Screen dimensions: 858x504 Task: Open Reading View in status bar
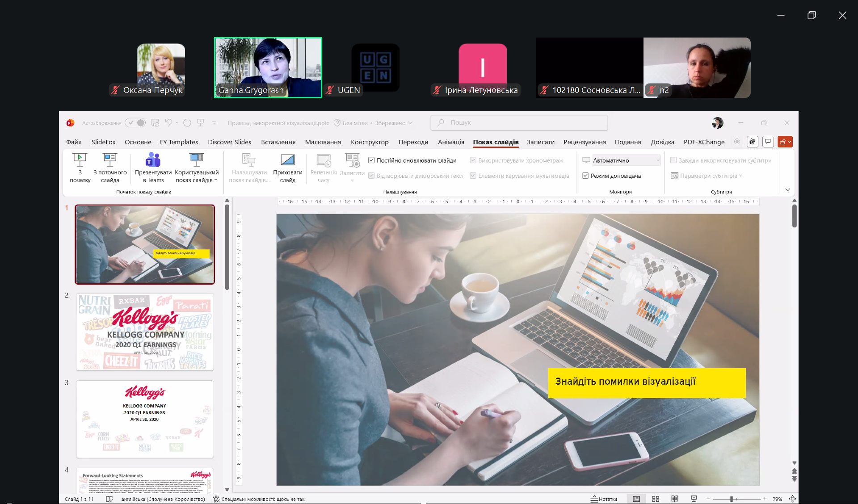(x=675, y=499)
